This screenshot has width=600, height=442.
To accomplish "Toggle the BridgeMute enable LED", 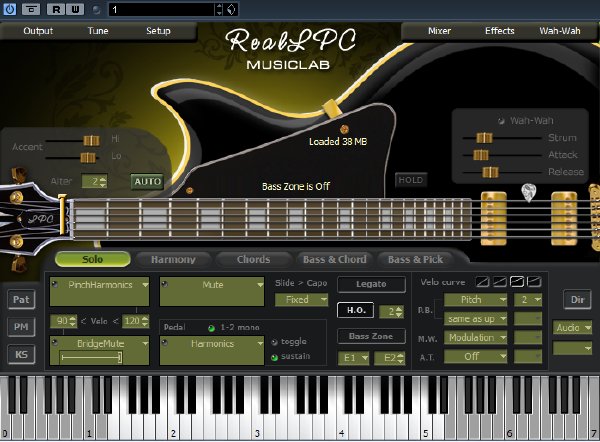I will point(55,342).
